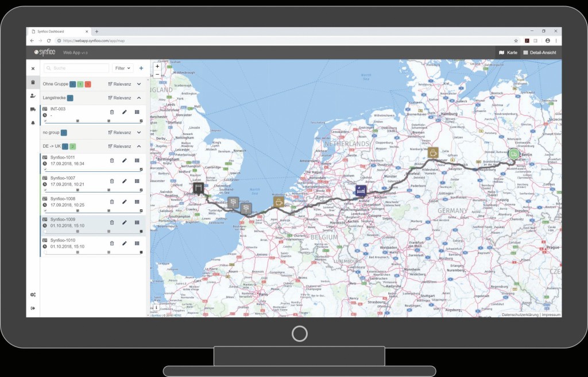Delete the Synfloo-1011 entry with trash icon
This screenshot has width=588, height=377.
pyautogui.click(x=112, y=160)
